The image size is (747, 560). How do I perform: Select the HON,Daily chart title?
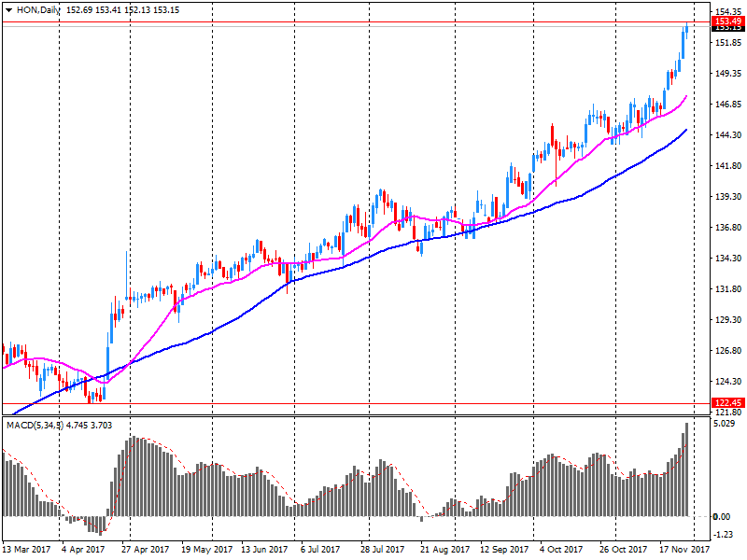click(37, 8)
